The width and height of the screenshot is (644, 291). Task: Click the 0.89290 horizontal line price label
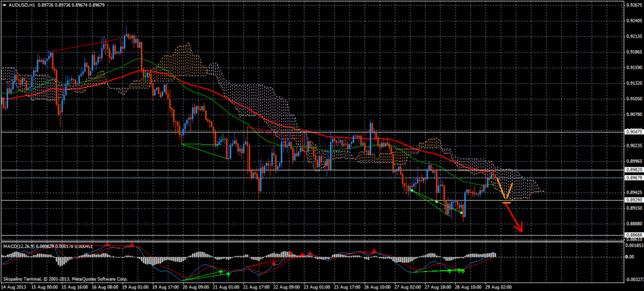pyautogui.click(x=633, y=200)
